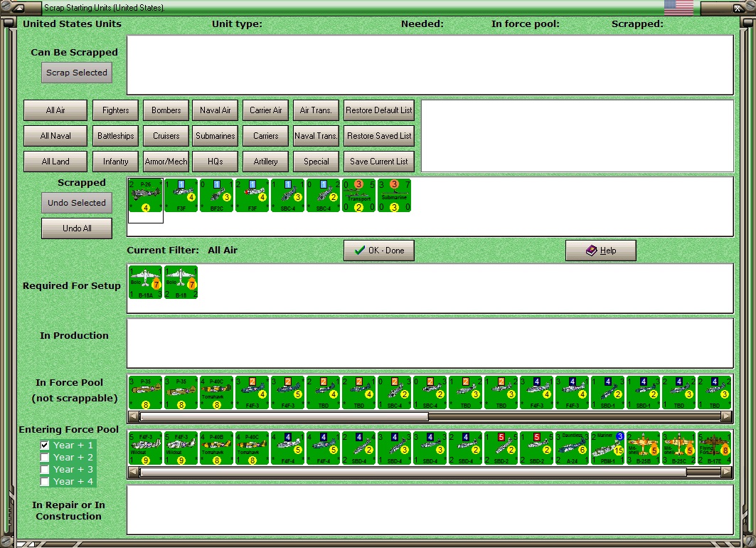
Task: Filter units by Fighters
Action: click(x=116, y=110)
